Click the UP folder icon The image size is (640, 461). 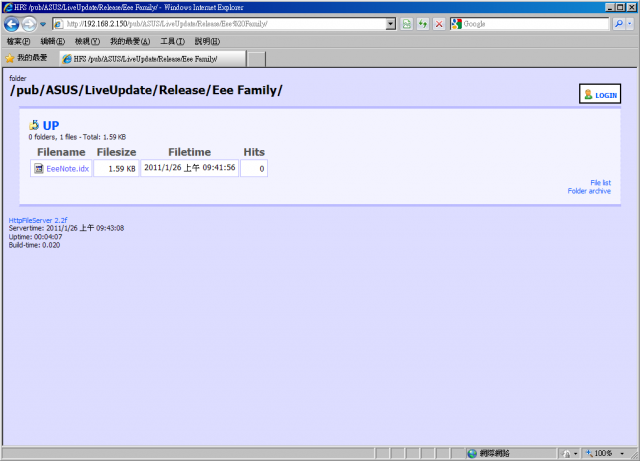(34, 125)
